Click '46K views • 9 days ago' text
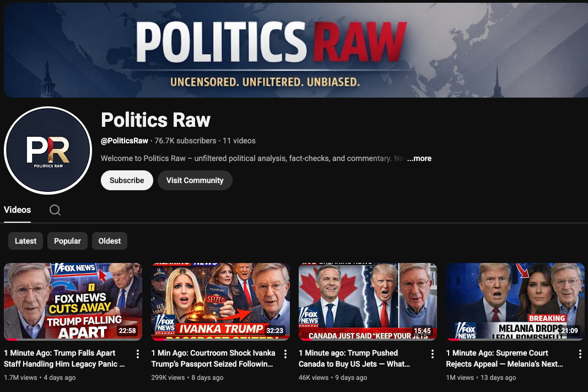The height and width of the screenshot is (392, 588). pyautogui.click(x=333, y=378)
